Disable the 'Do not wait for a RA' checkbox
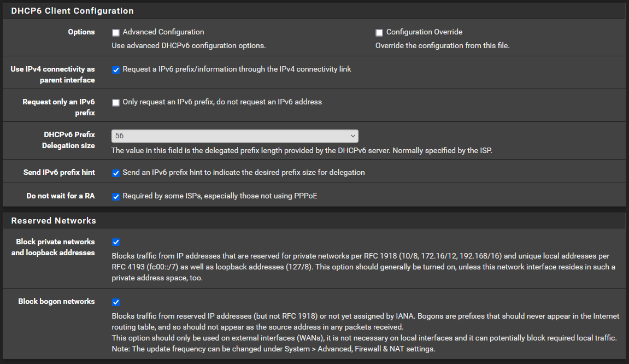Image resolution: width=629 pixels, height=364 pixels. (115, 197)
